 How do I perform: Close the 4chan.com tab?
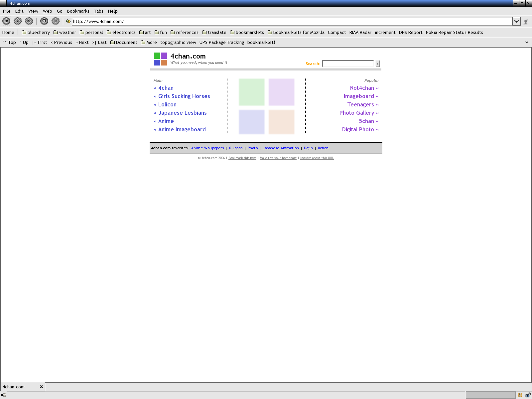click(x=41, y=387)
